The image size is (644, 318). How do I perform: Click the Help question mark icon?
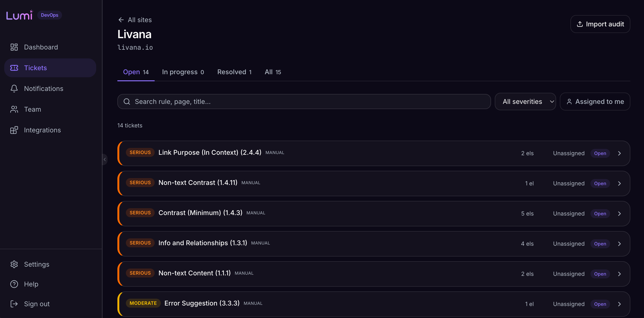tap(14, 284)
